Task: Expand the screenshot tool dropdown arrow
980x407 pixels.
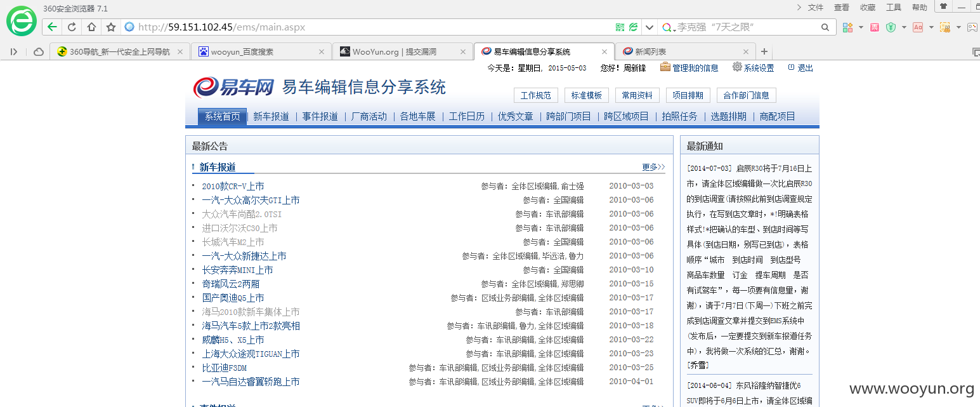Action: point(958,27)
